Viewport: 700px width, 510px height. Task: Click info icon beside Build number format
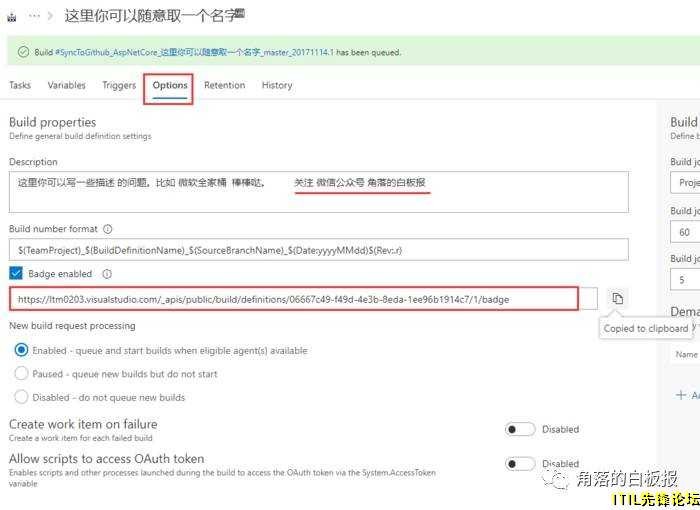(x=108, y=229)
